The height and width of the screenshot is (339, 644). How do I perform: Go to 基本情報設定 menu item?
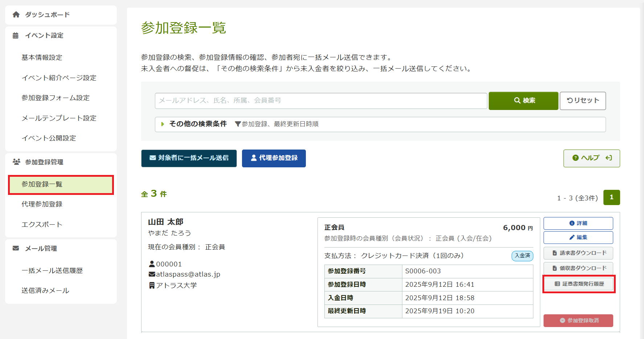(42, 57)
